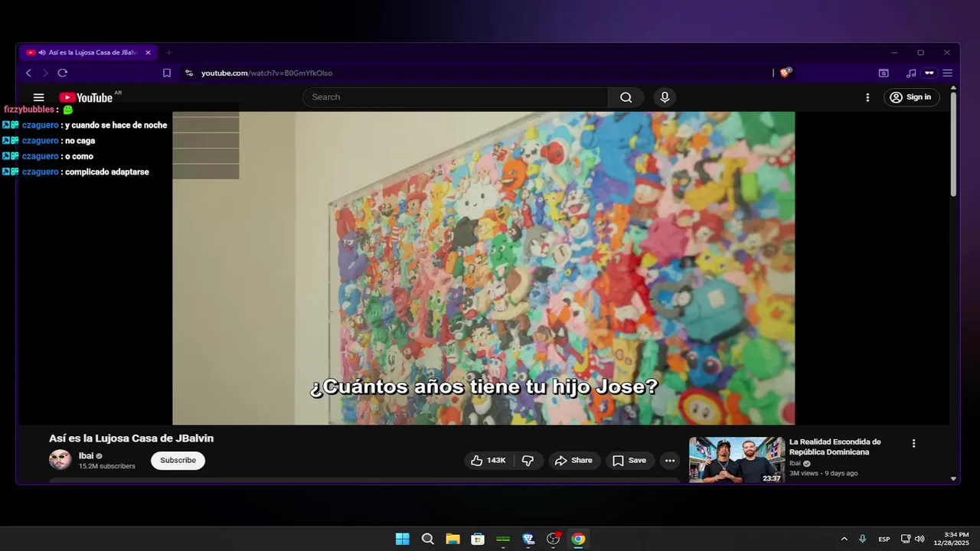Like the video with 143K thumbs up
Image resolution: width=980 pixels, height=551 pixels.
coord(488,460)
